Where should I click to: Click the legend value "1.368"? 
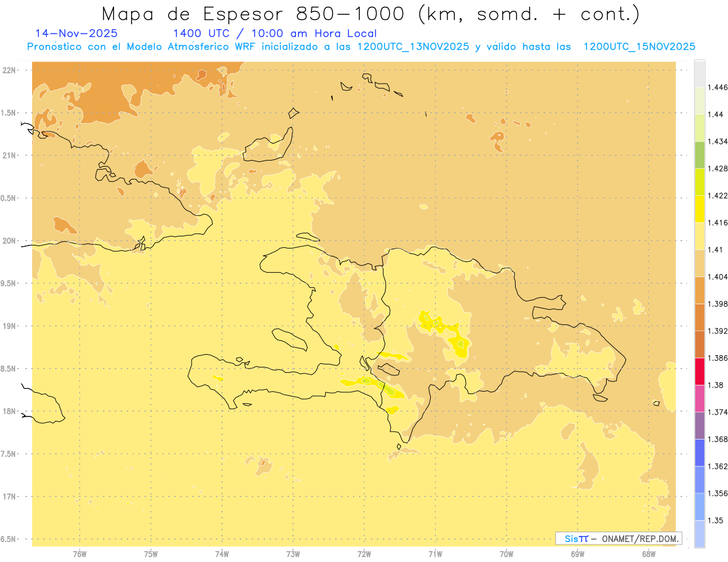tap(718, 439)
